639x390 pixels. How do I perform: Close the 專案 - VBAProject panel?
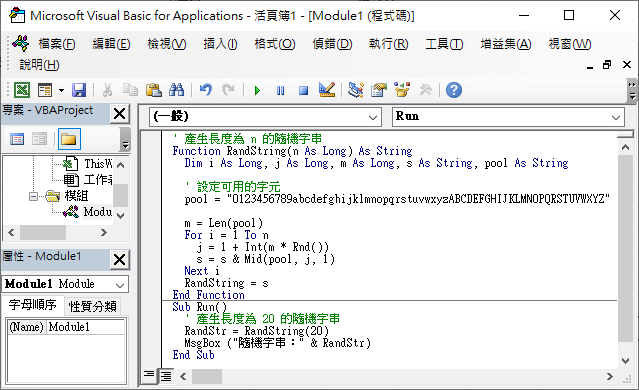pyautogui.click(x=119, y=113)
